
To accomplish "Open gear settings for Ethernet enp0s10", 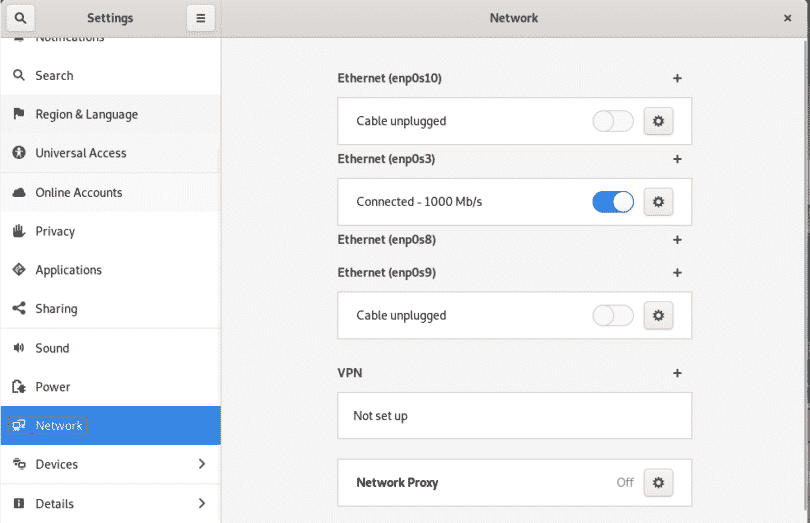I will tap(658, 121).
